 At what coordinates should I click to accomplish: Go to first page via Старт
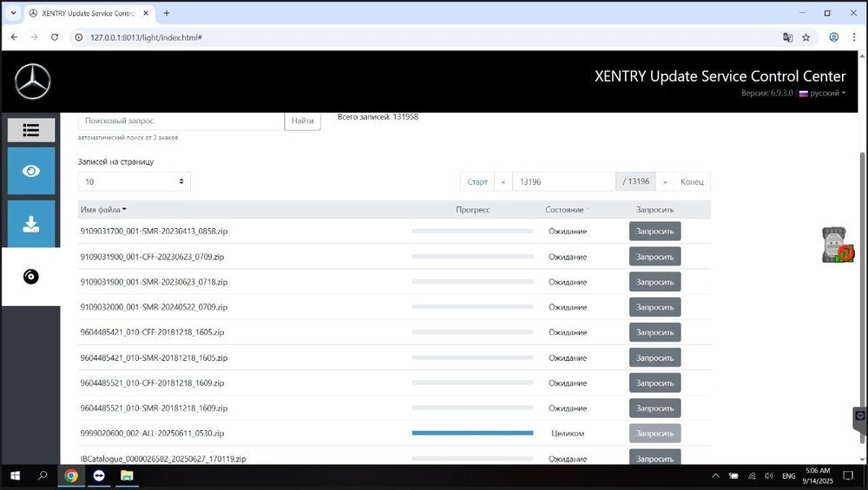[x=477, y=181]
